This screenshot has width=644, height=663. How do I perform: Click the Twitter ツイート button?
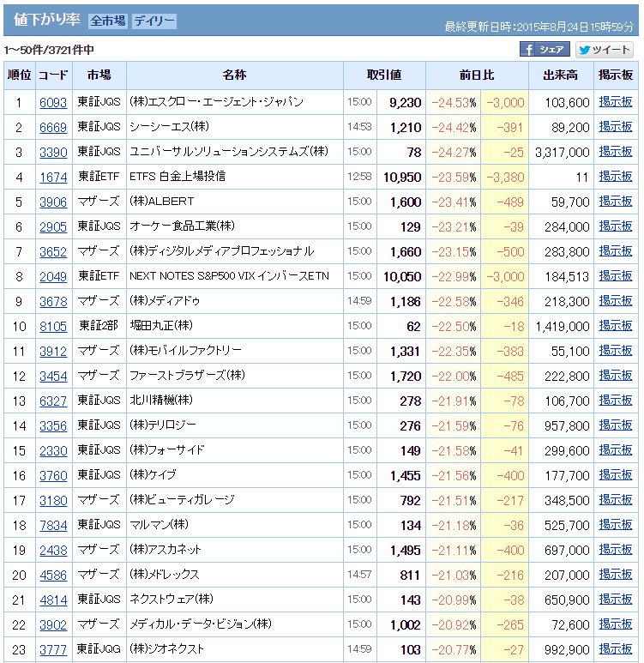(x=605, y=50)
